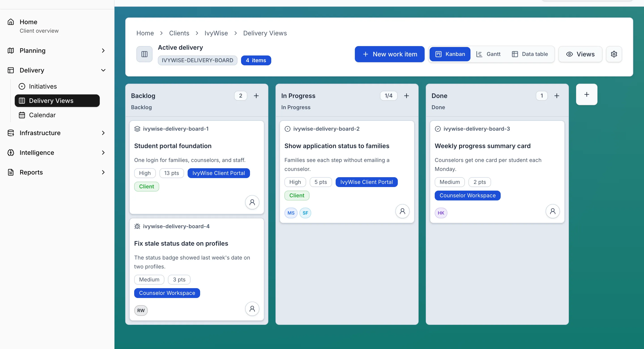
Task: Switch to Kanban view
Action: (450, 54)
